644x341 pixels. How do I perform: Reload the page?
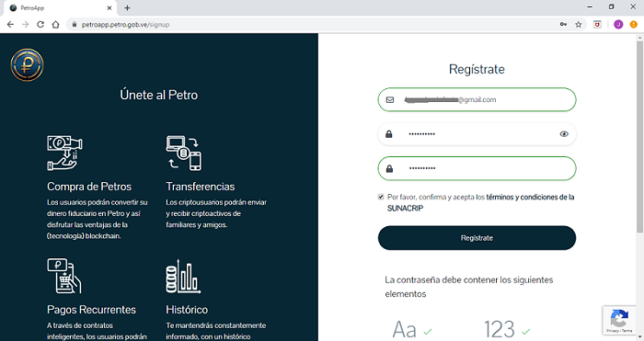[x=40, y=25]
